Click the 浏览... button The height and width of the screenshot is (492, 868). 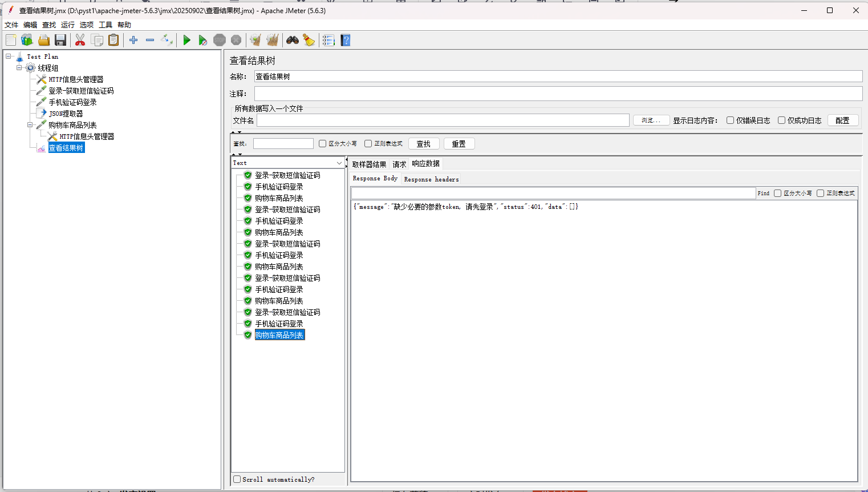click(x=651, y=120)
